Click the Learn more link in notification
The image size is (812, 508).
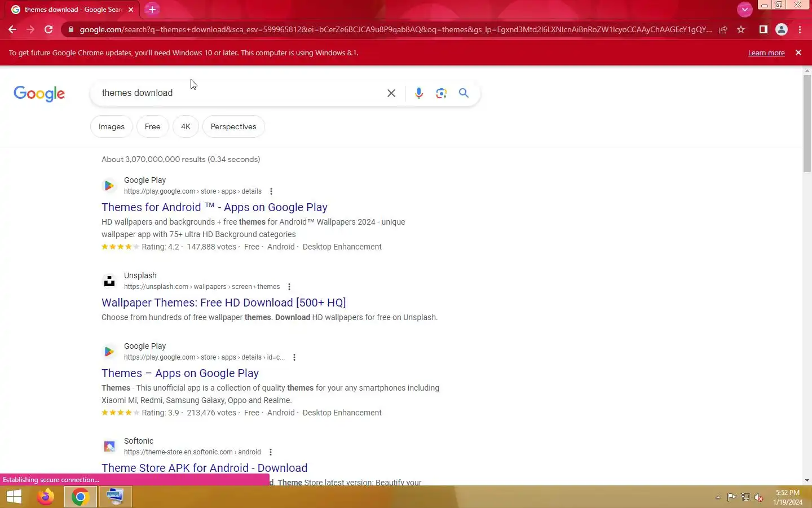[x=766, y=52]
